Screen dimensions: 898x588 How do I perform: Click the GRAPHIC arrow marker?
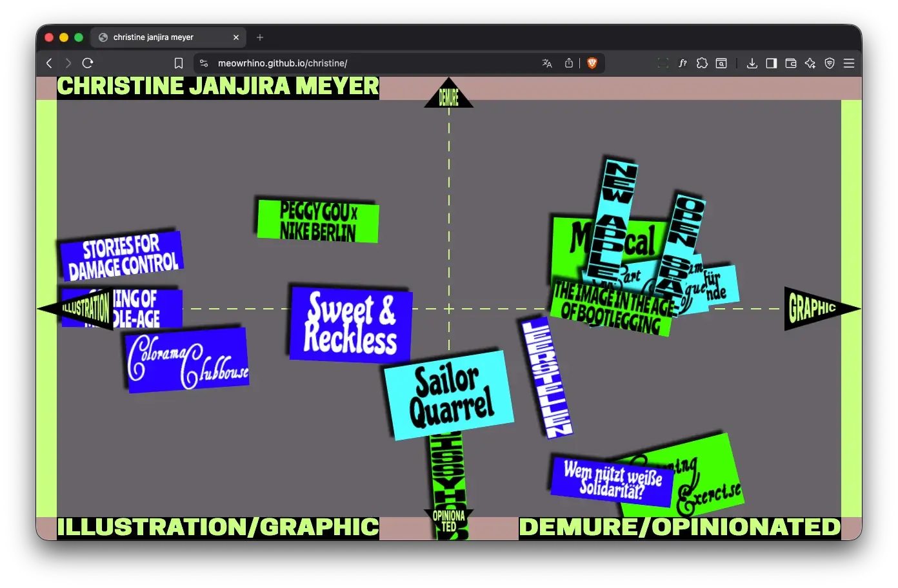coord(822,308)
